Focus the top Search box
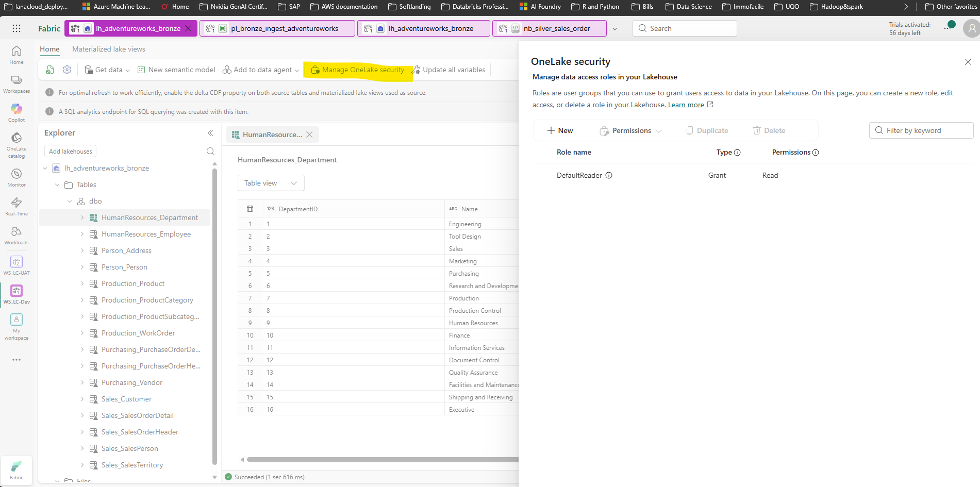The height and width of the screenshot is (487, 980). 685,28
